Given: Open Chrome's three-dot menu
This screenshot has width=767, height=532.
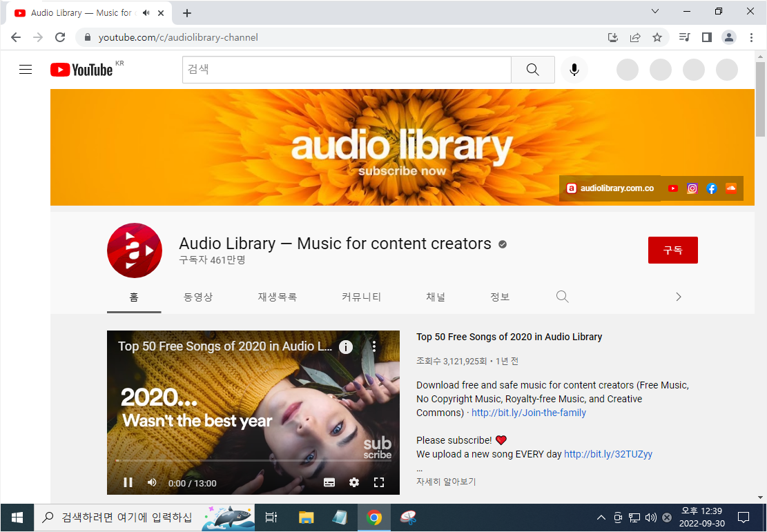Looking at the screenshot, I should click(751, 38).
